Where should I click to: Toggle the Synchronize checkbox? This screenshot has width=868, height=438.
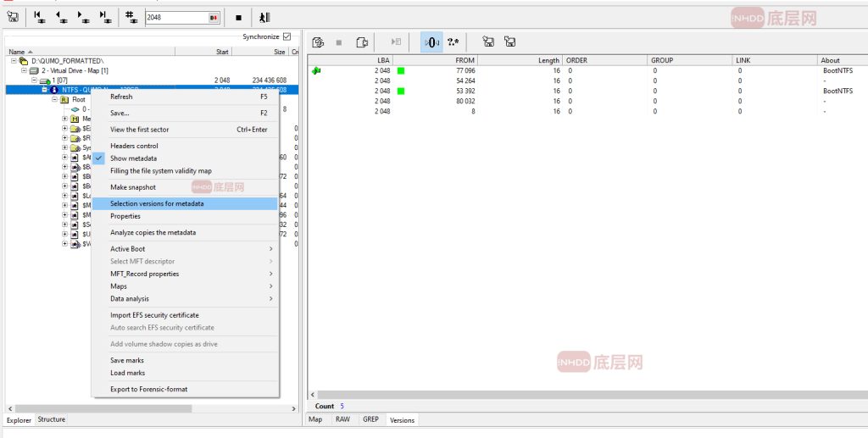coord(287,36)
